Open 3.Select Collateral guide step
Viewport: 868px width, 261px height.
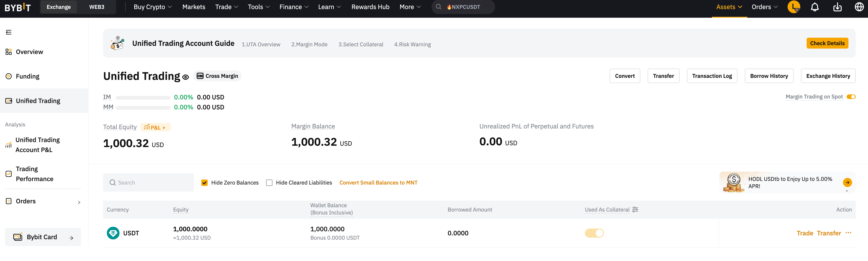[361, 44]
